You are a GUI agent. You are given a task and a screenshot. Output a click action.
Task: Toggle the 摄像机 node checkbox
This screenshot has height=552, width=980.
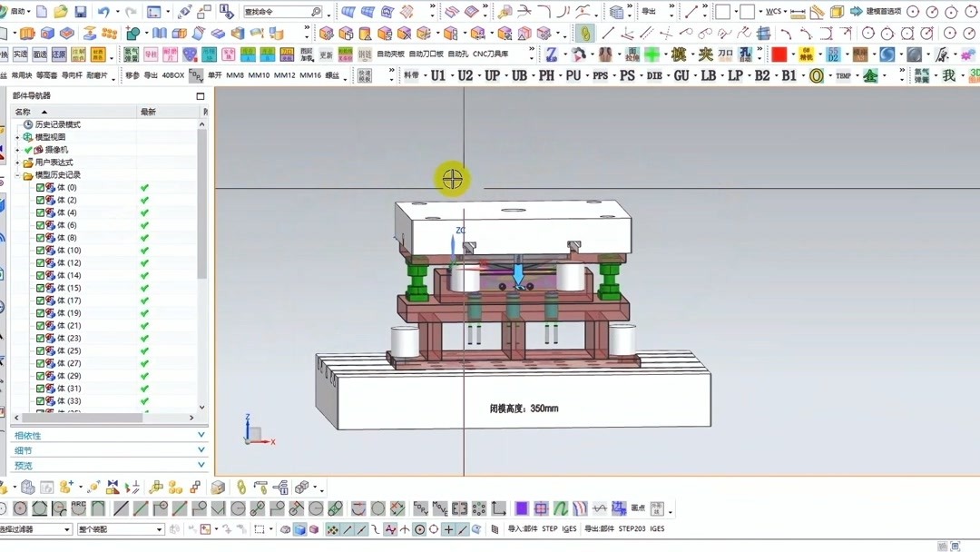coord(27,150)
